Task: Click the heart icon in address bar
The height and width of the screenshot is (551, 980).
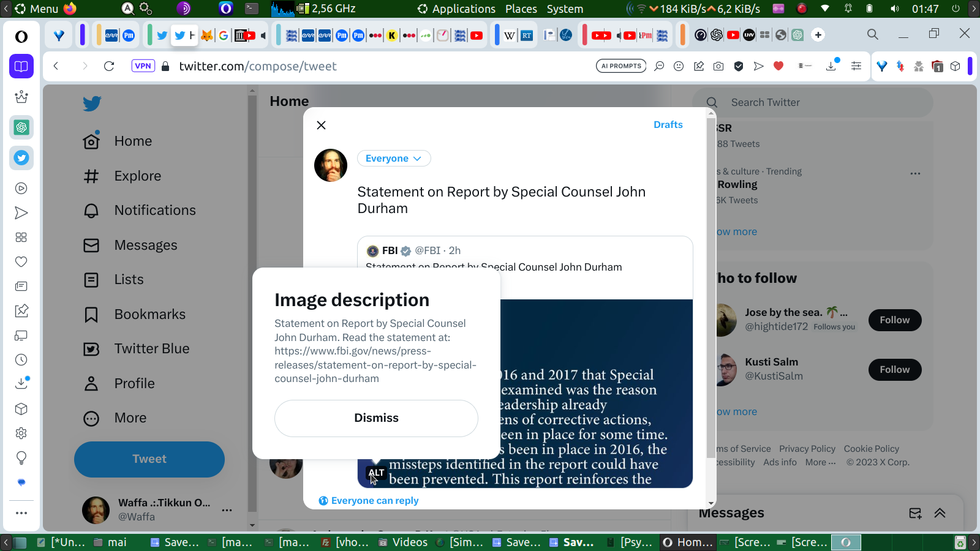Action: click(x=778, y=66)
